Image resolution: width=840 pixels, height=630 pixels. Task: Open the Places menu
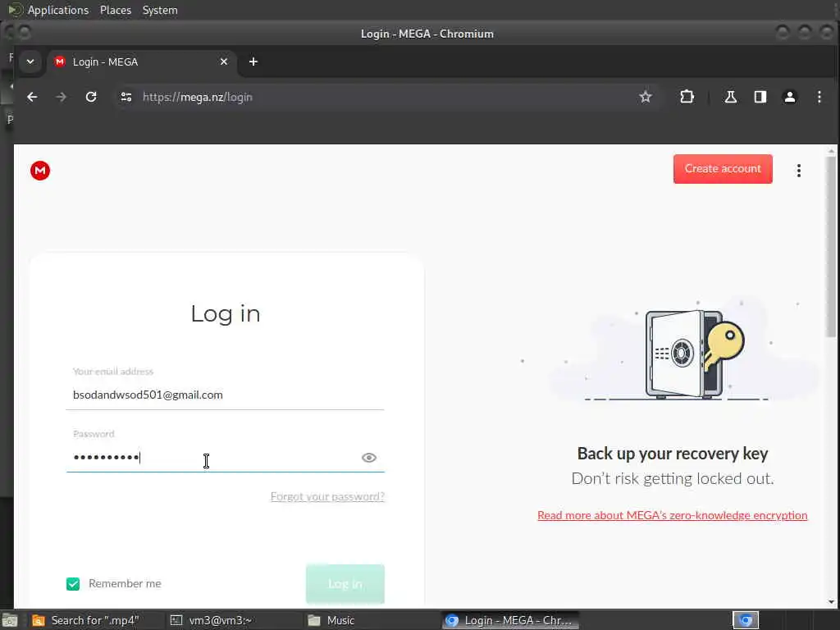click(115, 10)
